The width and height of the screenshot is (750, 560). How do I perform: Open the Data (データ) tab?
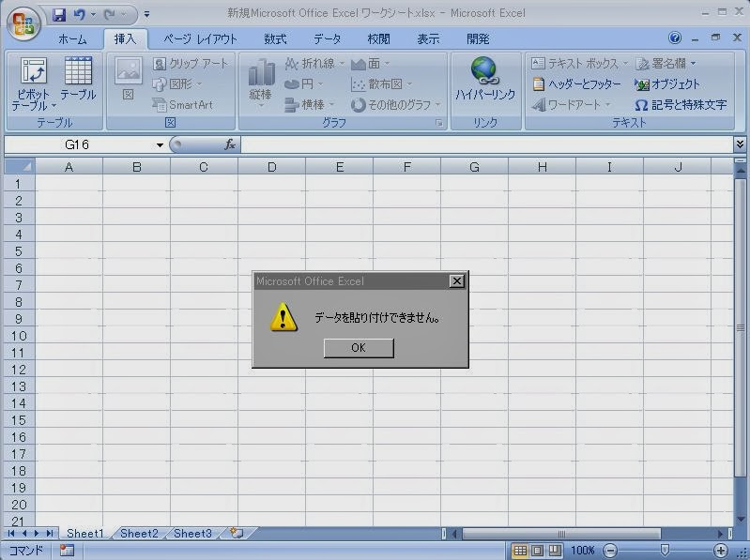tap(328, 39)
